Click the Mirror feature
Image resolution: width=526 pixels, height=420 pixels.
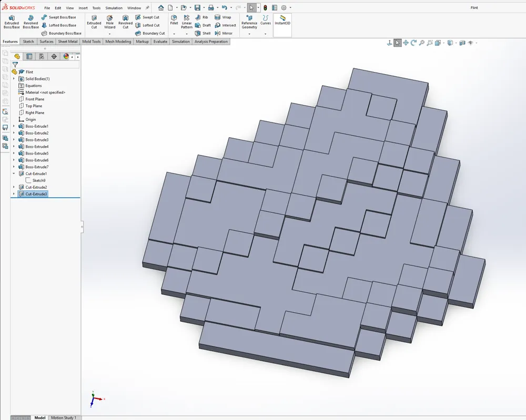pos(224,33)
